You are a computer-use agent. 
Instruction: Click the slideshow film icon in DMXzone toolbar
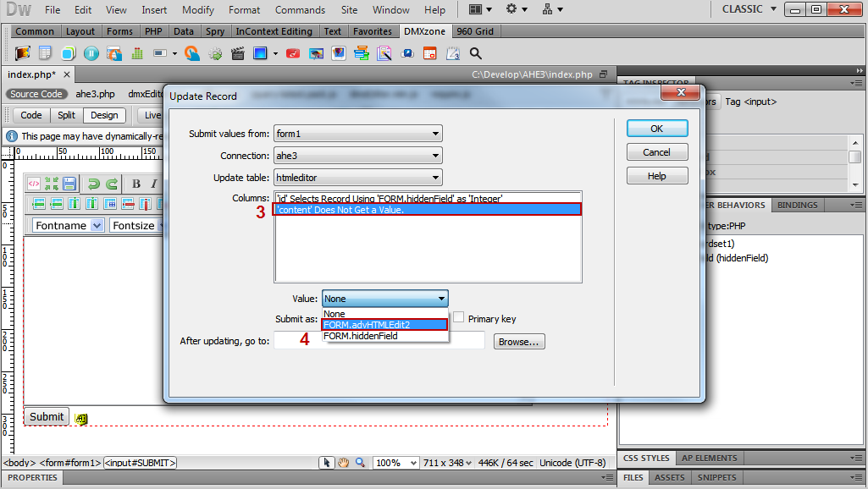(23, 53)
